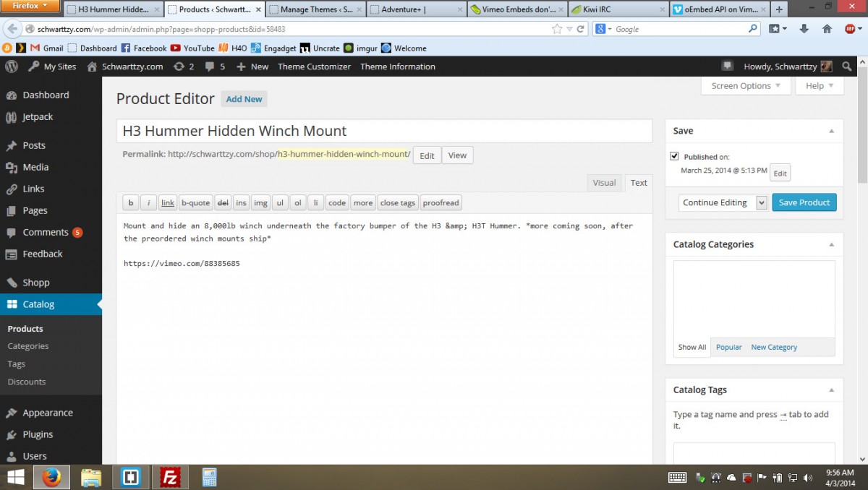Click the img quicktag button
The image size is (868, 490).
(260, 203)
